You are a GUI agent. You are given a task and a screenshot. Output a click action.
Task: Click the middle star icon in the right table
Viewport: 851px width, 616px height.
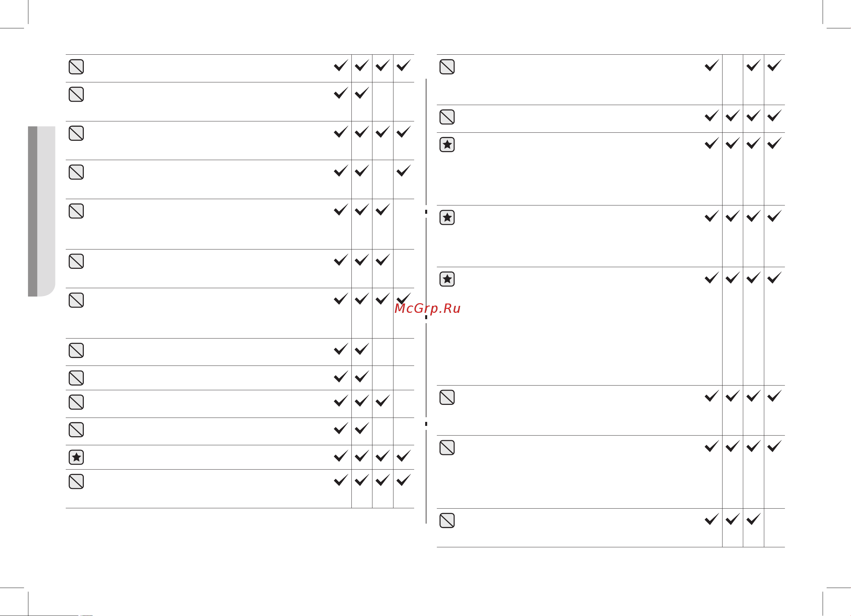[x=447, y=217]
